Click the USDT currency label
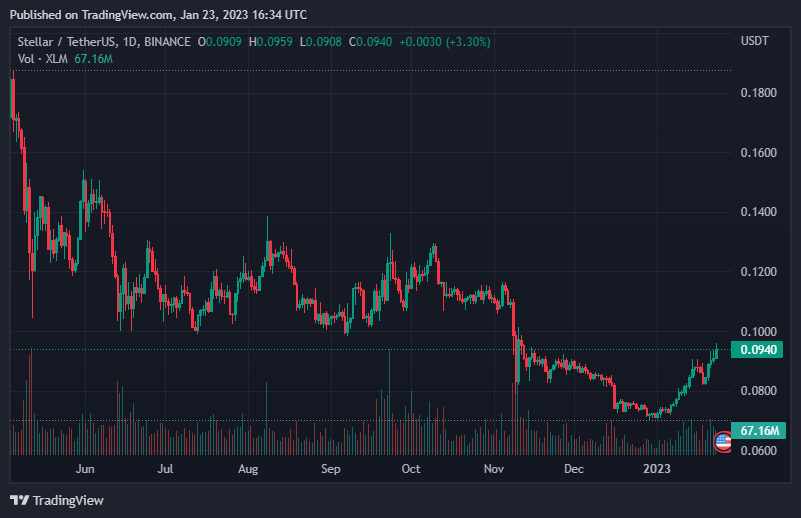This screenshot has width=801, height=518. [x=755, y=41]
